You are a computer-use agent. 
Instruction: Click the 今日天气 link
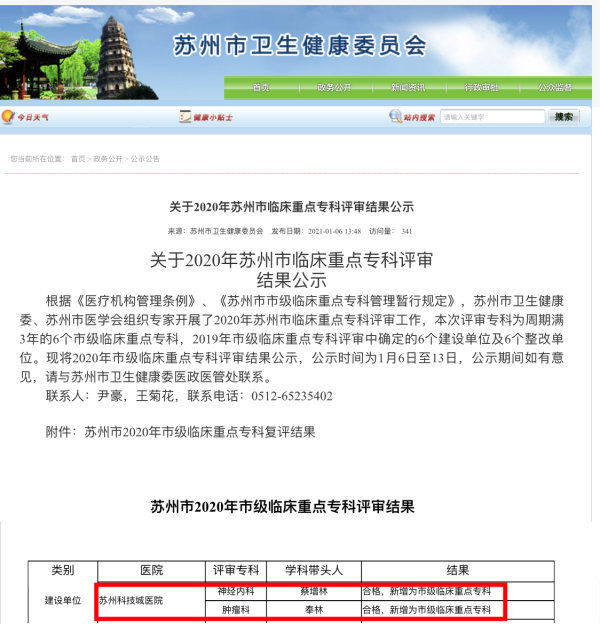tap(33, 117)
